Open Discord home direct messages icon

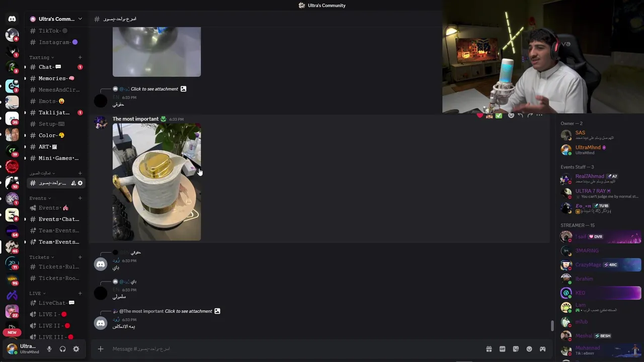pyautogui.click(x=12, y=19)
